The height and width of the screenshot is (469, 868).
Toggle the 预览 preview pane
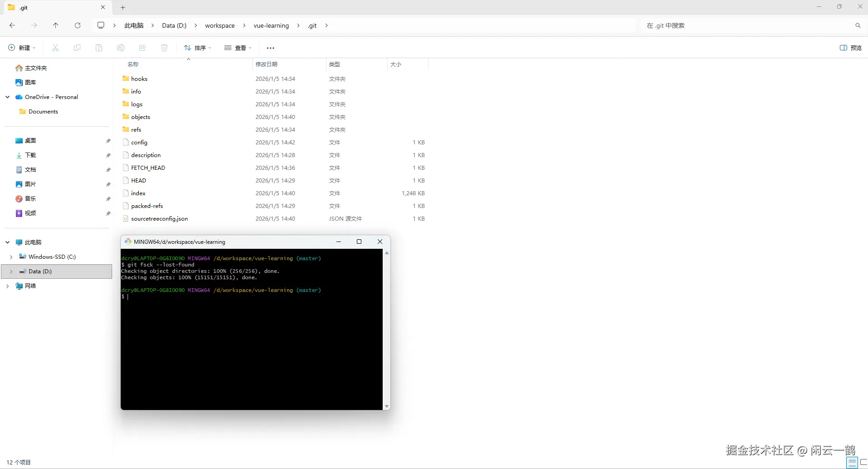pos(851,48)
